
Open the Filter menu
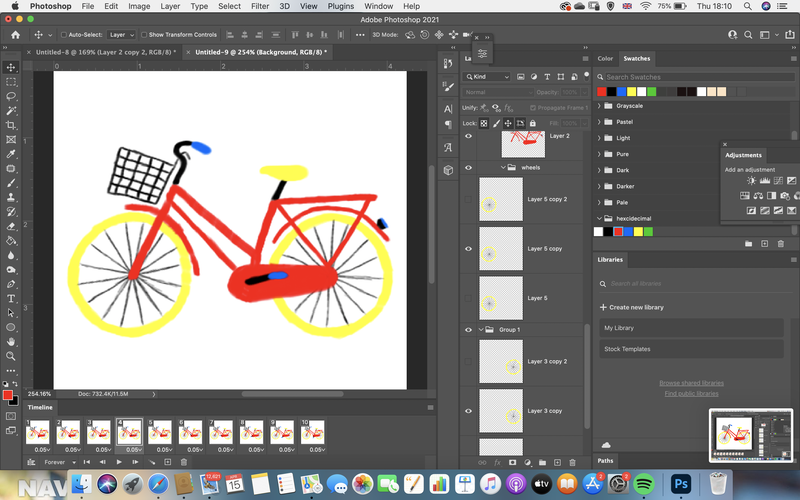(x=260, y=6)
